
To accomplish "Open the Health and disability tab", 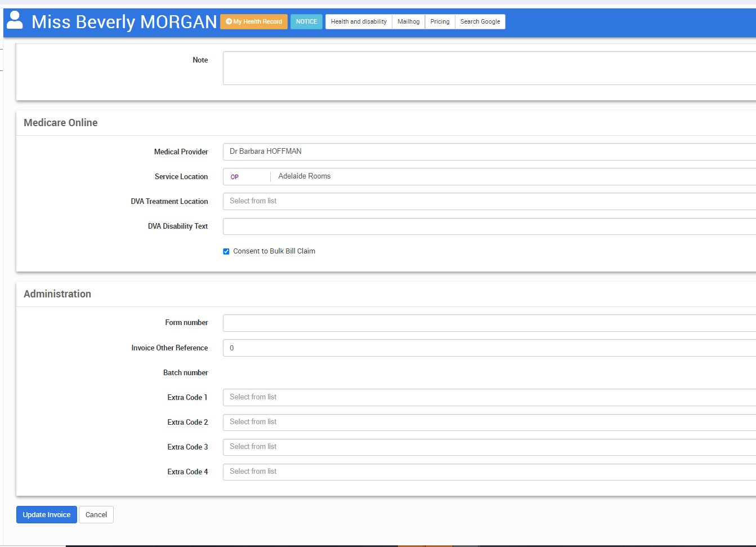I will [x=359, y=21].
